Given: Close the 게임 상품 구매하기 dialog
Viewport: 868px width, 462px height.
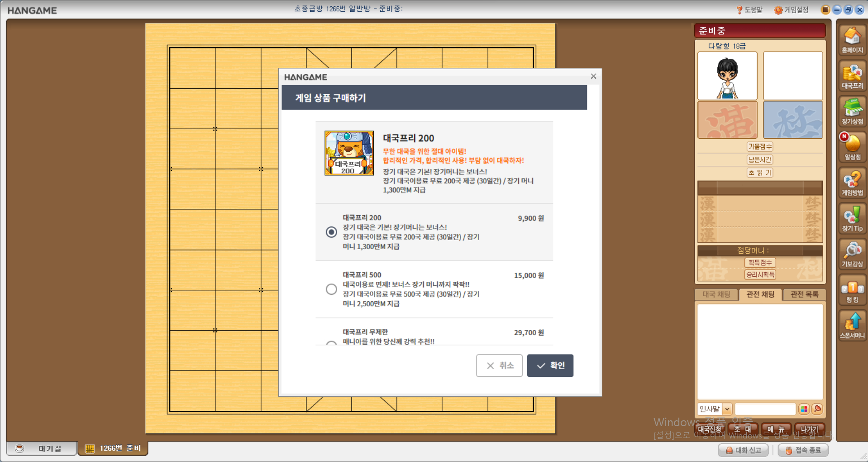Looking at the screenshot, I should 593,77.
